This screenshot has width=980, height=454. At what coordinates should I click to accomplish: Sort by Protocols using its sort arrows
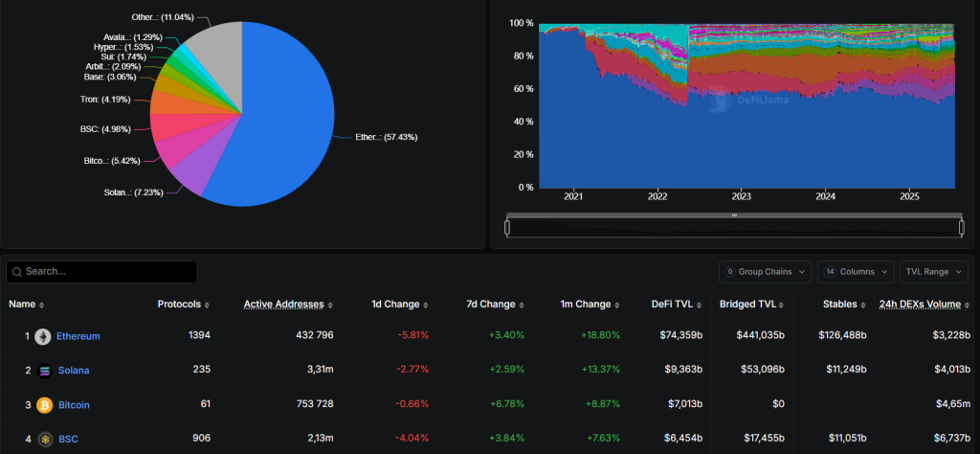207,305
